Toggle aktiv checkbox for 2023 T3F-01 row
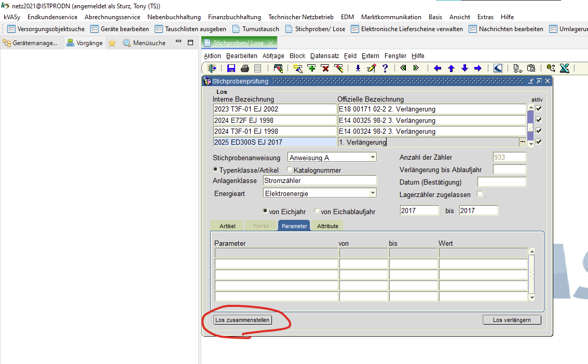Screen dimensions: 588x364 click(x=539, y=109)
